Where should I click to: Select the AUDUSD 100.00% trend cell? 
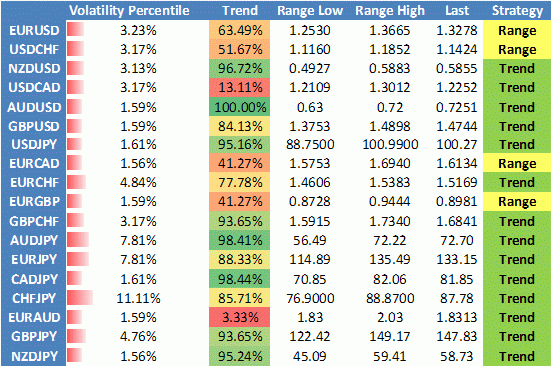tap(240, 107)
